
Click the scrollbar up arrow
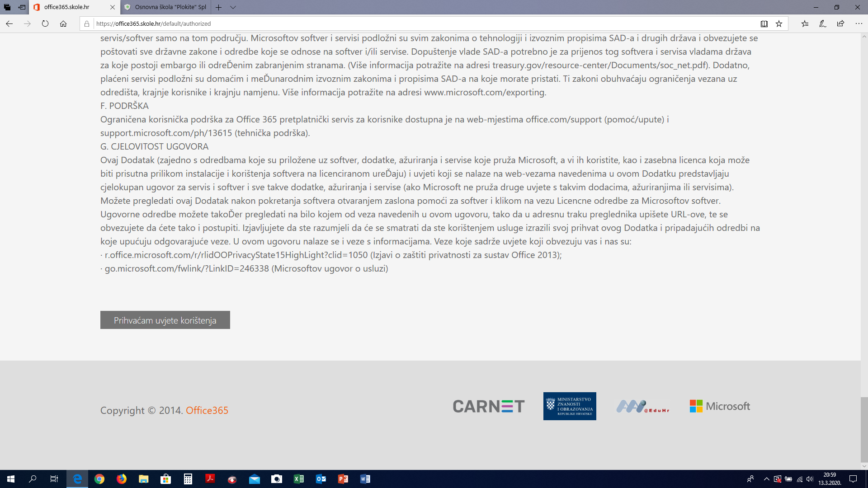[864, 37]
